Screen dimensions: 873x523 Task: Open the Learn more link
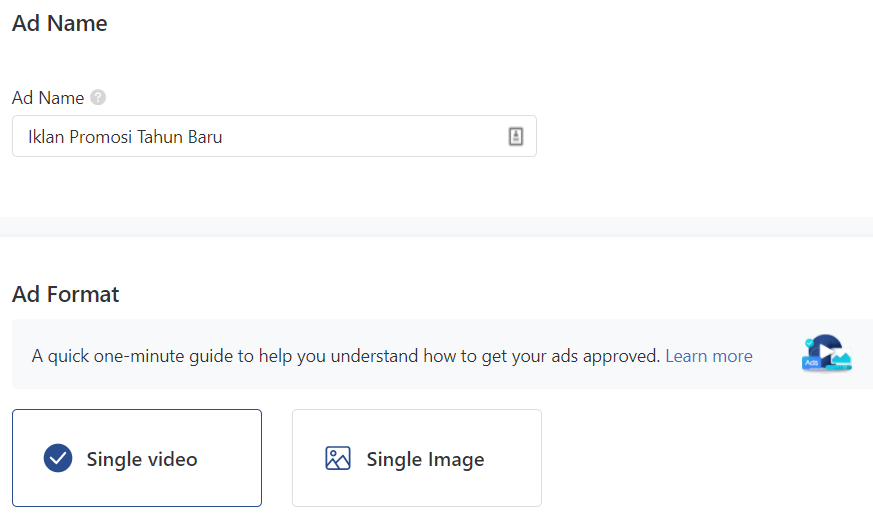click(x=709, y=356)
